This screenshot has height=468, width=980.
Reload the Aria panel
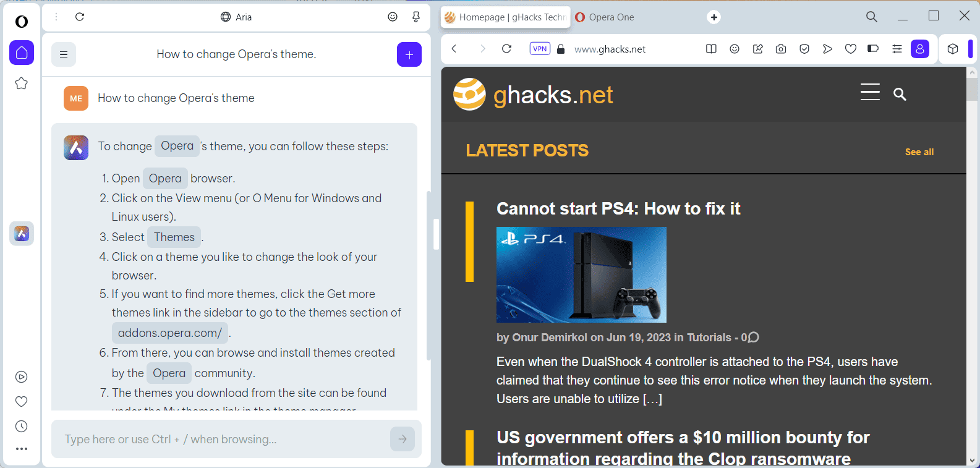click(80, 17)
